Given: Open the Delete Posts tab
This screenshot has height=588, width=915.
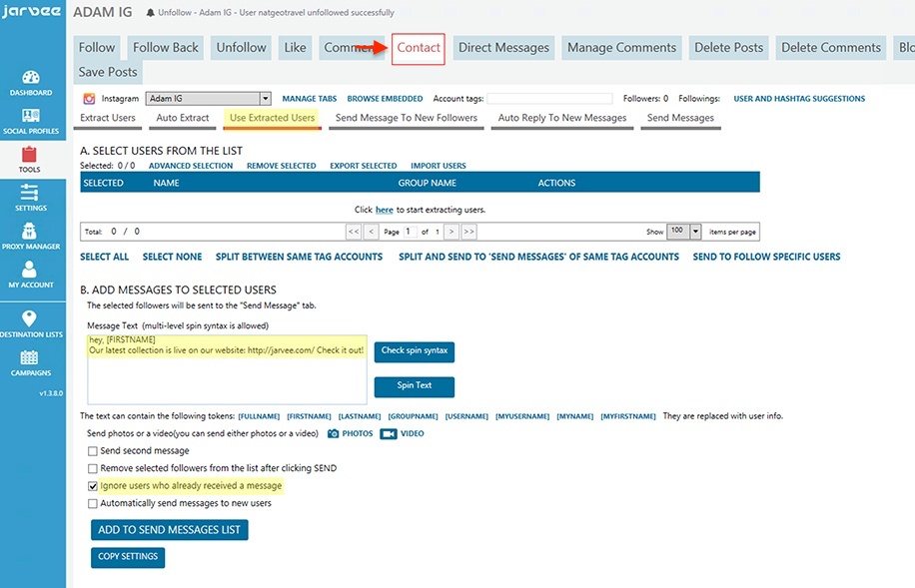Looking at the screenshot, I should coord(729,48).
